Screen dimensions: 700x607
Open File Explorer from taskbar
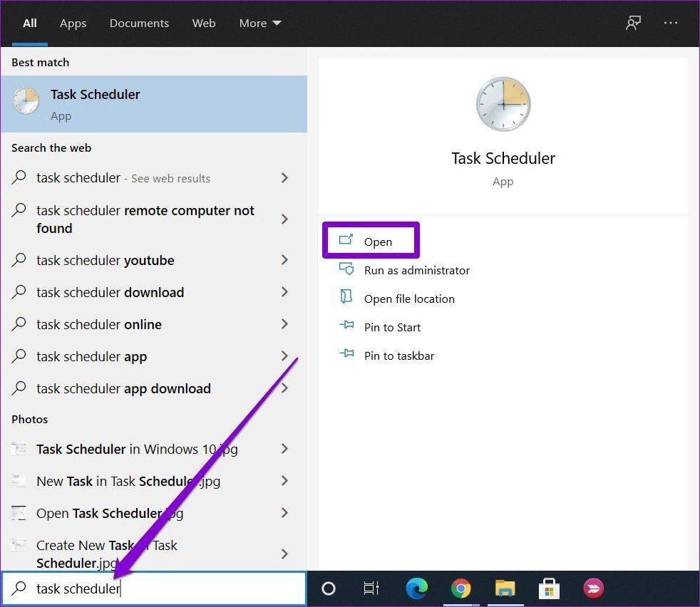pyautogui.click(x=505, y=588)
